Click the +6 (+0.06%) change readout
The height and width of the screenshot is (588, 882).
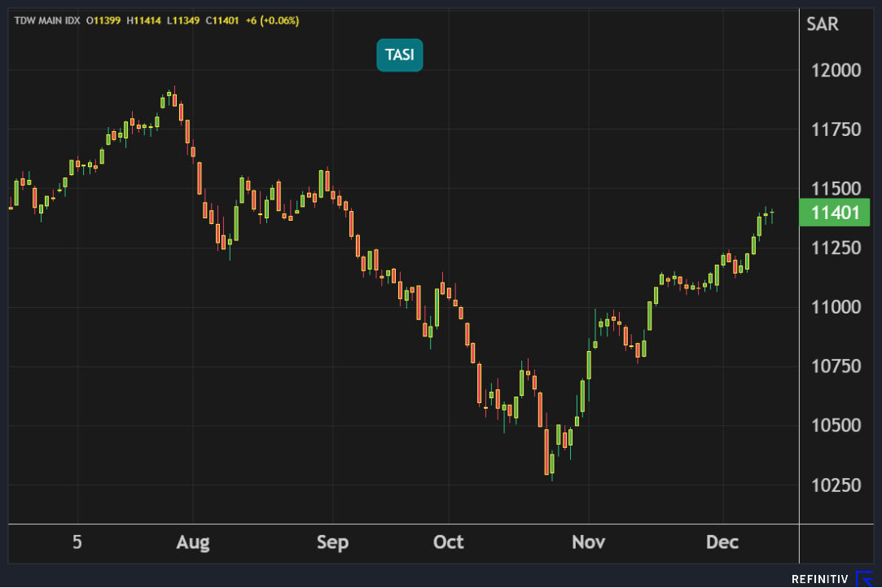click(x=272, y=20)
